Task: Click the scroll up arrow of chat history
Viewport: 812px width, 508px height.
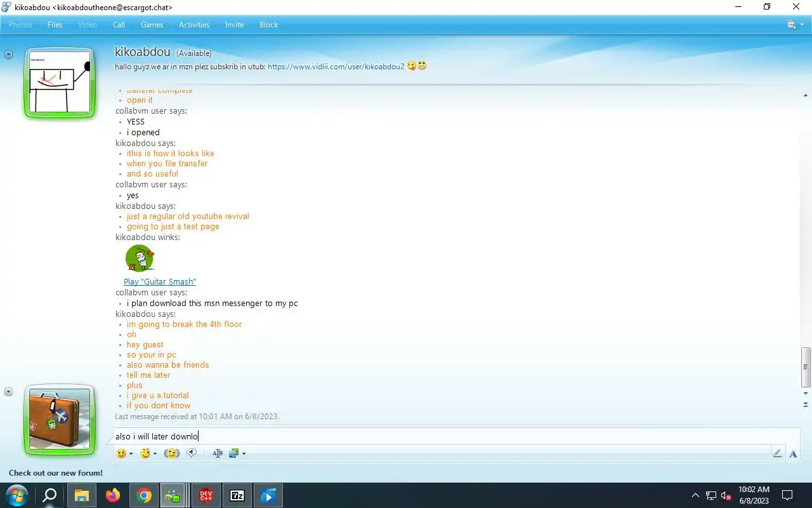Action: [x=806, y=95]
